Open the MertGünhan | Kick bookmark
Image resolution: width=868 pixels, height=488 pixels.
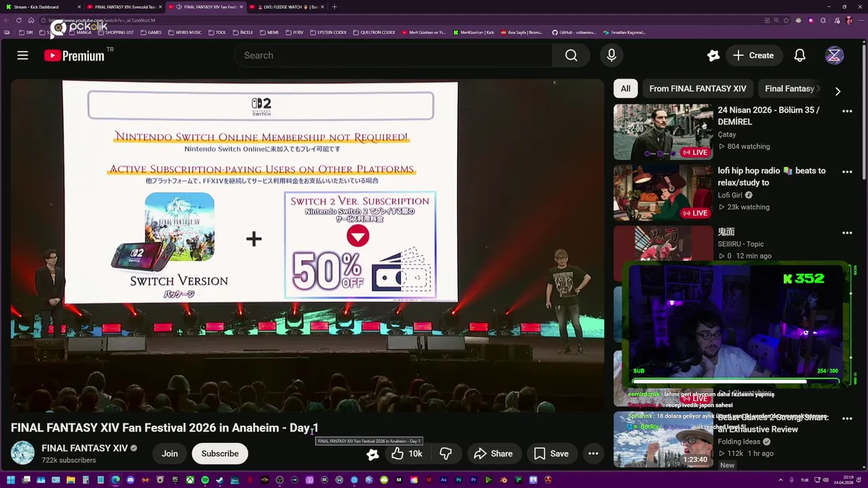(x=474, y=33)
